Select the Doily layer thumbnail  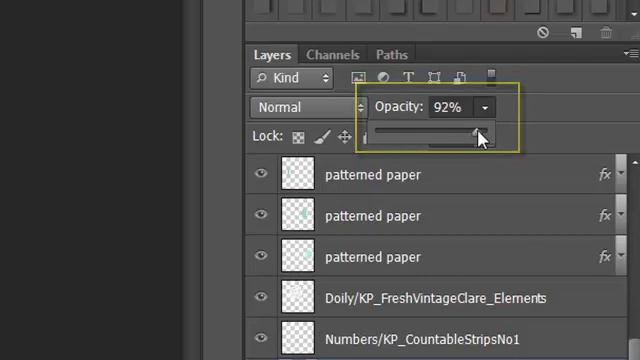pyautogui.click(x=298, y=297)
